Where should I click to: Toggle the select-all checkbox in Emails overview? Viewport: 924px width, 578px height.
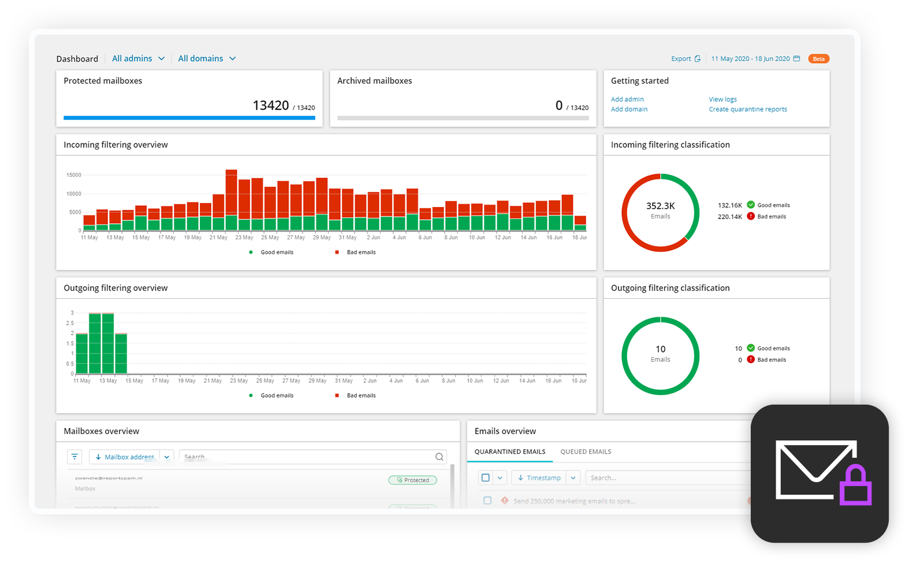[x=486, y=477]
